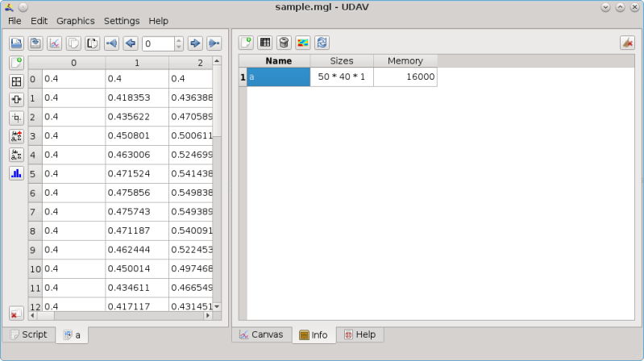Image resolution: width=644 pixels, height=361 pixels.
Task: Sort by the Name column header
Action: point(278,60)
